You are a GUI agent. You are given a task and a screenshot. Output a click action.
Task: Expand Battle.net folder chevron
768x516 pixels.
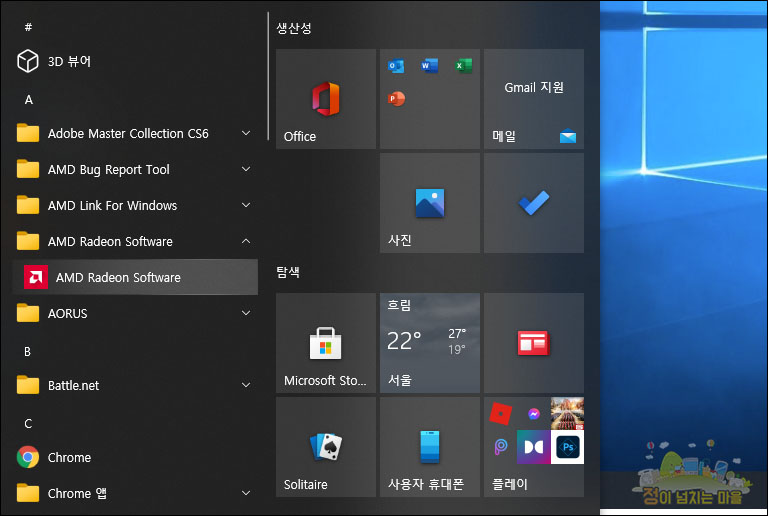click(246, 385)
